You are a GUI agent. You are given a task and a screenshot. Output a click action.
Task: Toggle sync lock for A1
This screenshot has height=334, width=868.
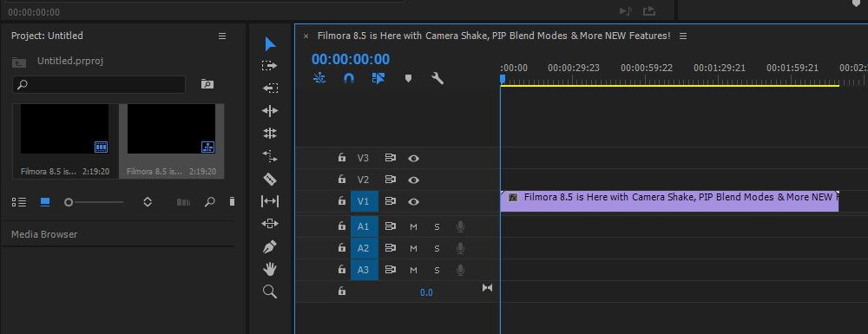[x=391, y=226]
